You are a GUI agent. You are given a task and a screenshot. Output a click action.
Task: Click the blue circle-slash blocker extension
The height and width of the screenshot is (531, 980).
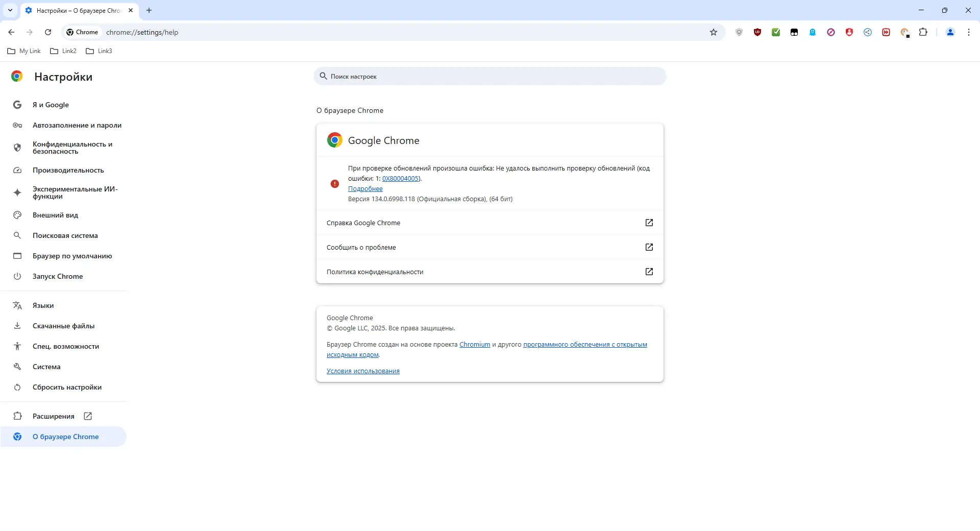[831, 32]
